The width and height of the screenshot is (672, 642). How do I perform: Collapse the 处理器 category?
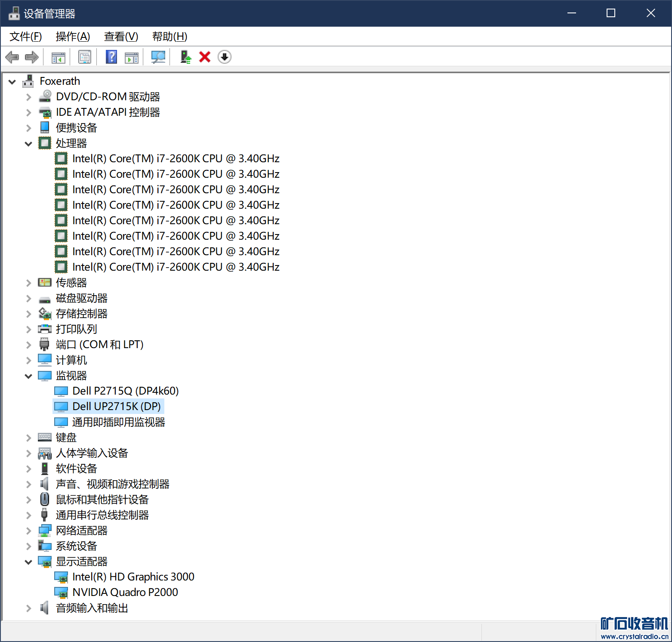click(28, 143)
